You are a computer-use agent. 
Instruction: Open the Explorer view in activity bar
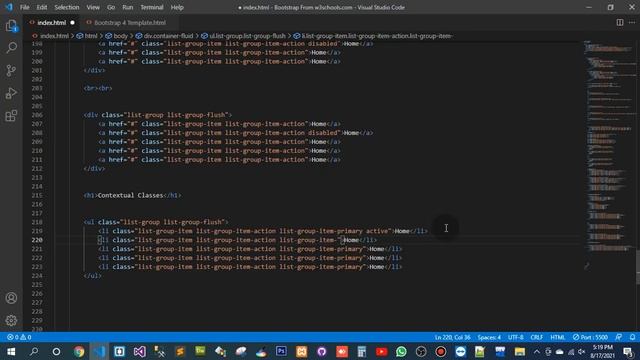(11, 26)
